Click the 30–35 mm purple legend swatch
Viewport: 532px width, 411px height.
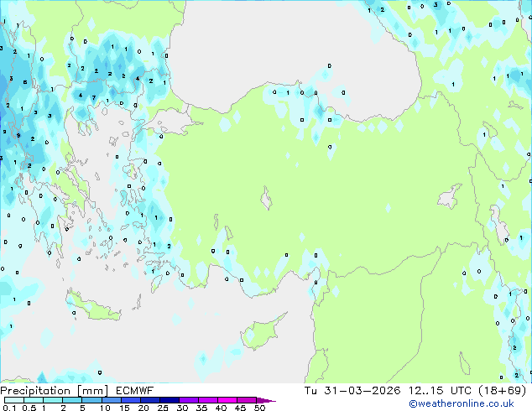189,400
